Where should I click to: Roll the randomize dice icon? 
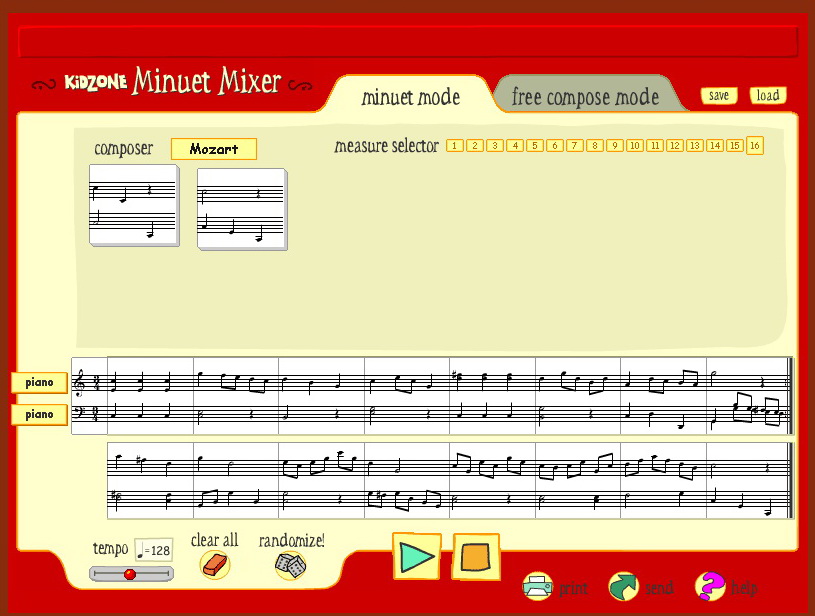pos(290,566)
